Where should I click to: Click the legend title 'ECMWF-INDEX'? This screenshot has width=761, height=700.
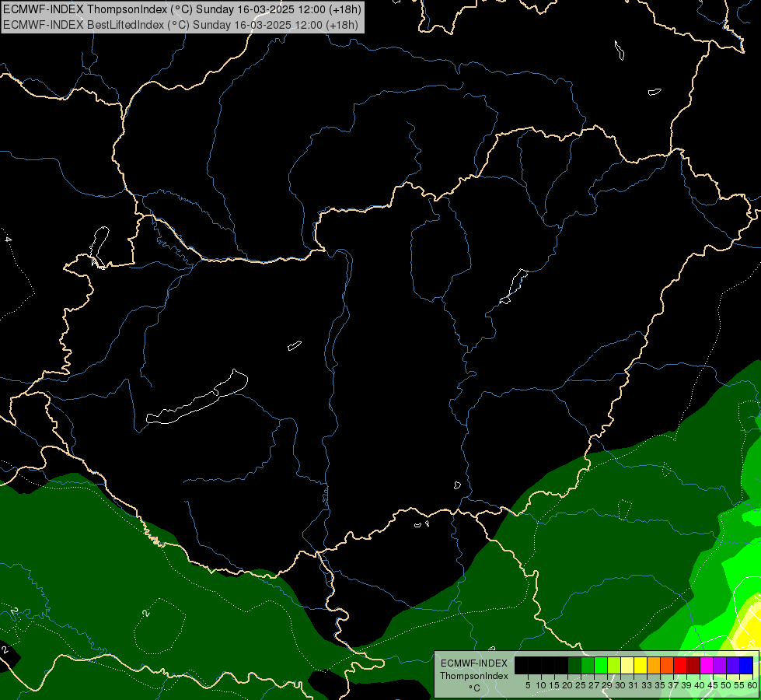point(474,663)
